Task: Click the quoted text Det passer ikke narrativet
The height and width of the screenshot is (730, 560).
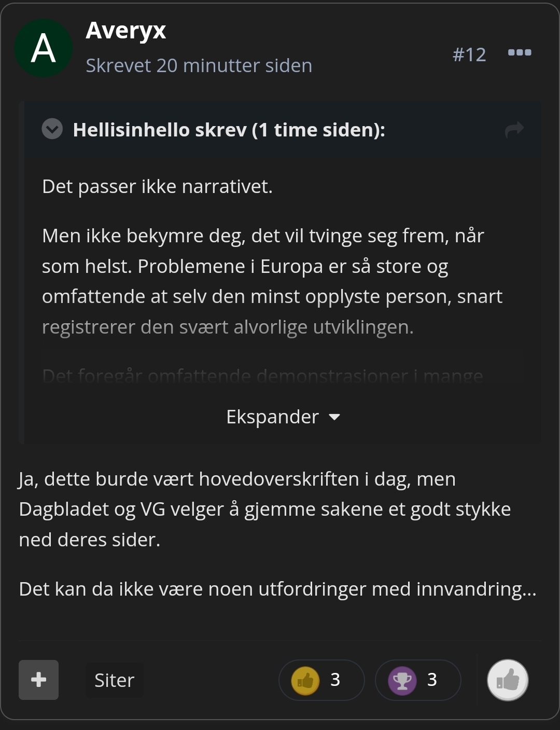Action: tap(157, 187)
